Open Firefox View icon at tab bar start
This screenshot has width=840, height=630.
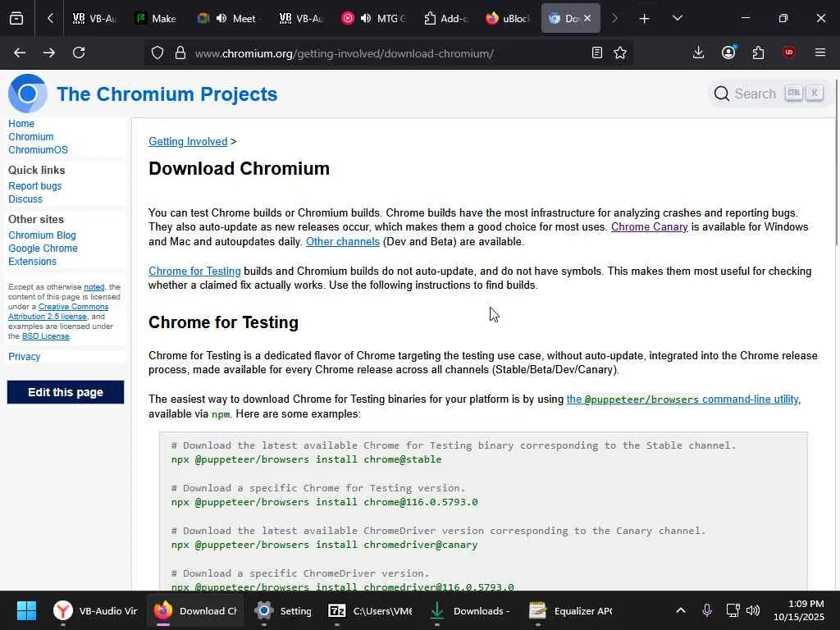point(16,18)
